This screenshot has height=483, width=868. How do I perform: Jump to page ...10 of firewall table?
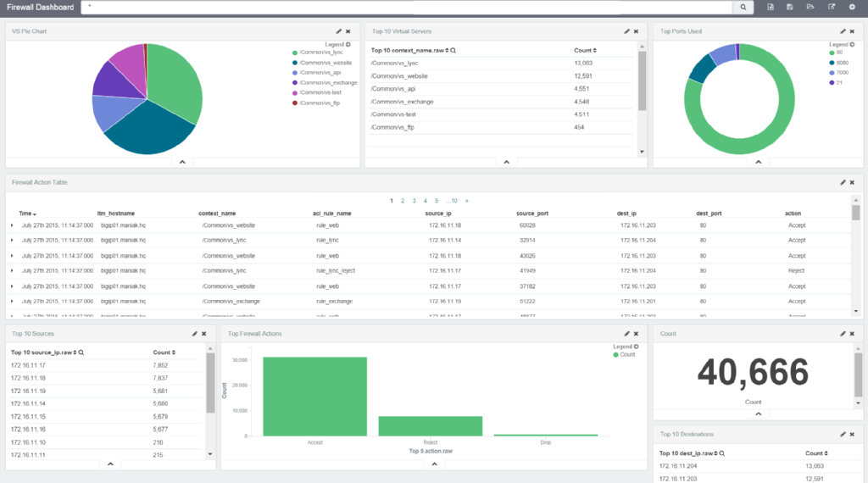(453, 201)
